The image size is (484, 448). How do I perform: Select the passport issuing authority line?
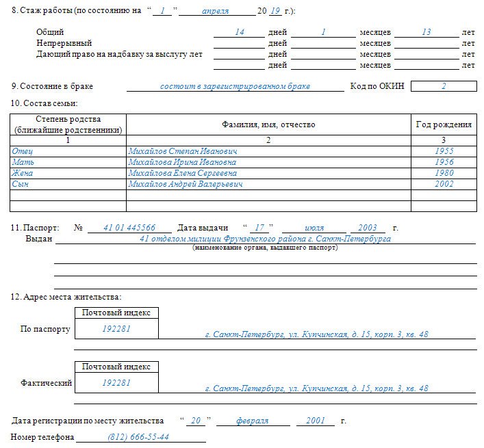point(264,239)
